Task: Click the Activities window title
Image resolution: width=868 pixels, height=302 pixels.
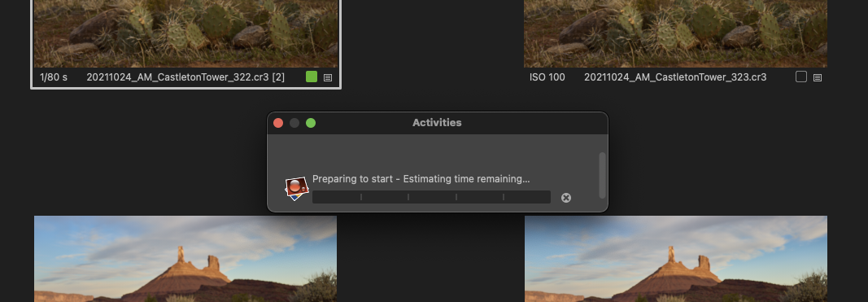Action: coord(437,122)
